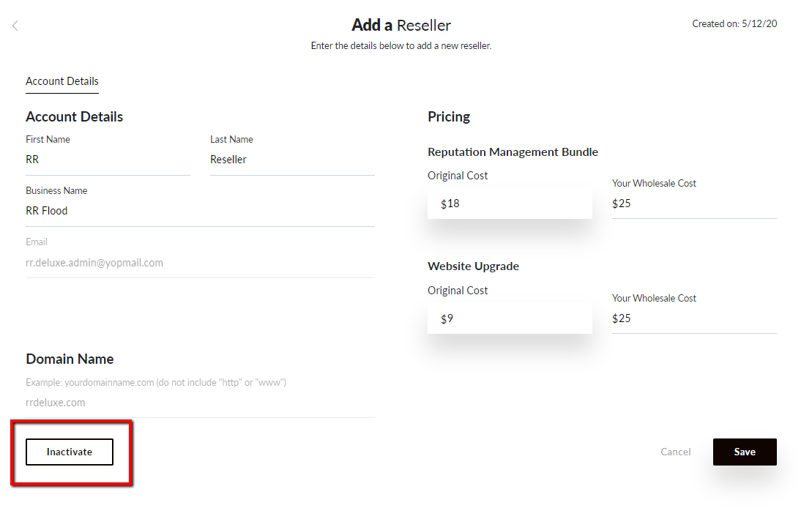The height and width of the screenshot is (508, 812).
Task: Click Reputation Management Bundle Original Cost box
Action: click(510, 203)
